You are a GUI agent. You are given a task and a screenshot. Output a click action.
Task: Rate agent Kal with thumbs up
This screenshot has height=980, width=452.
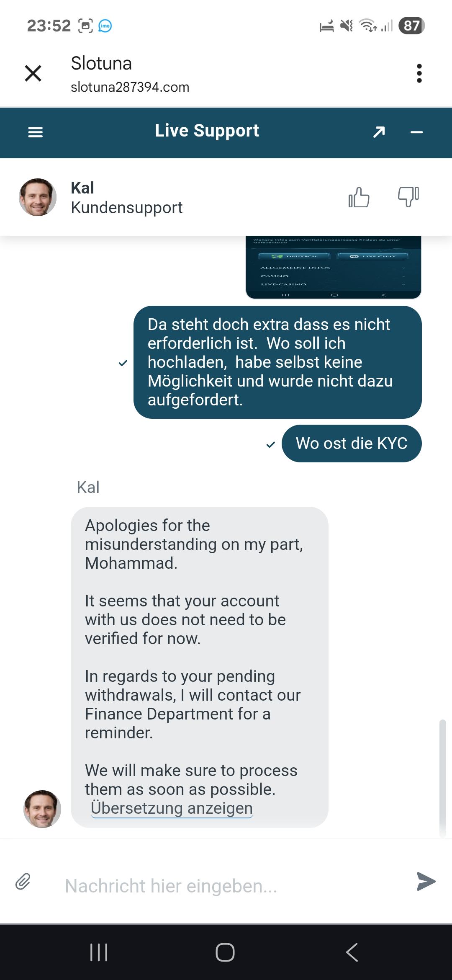tap(359, 197)
